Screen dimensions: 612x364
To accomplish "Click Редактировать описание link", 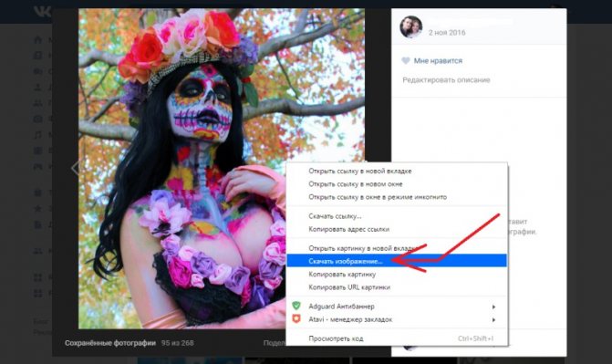I will click(x=446, y=79).
